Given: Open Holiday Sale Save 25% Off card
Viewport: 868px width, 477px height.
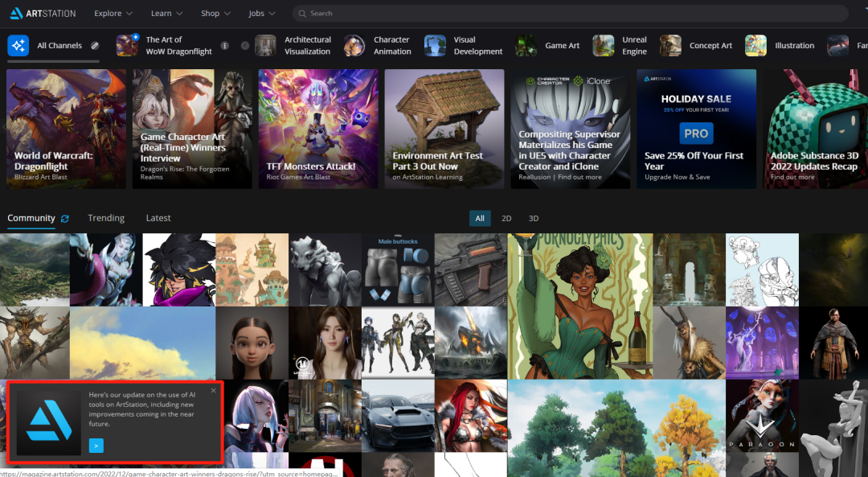Looking at the screenshot, I should 696,129.
